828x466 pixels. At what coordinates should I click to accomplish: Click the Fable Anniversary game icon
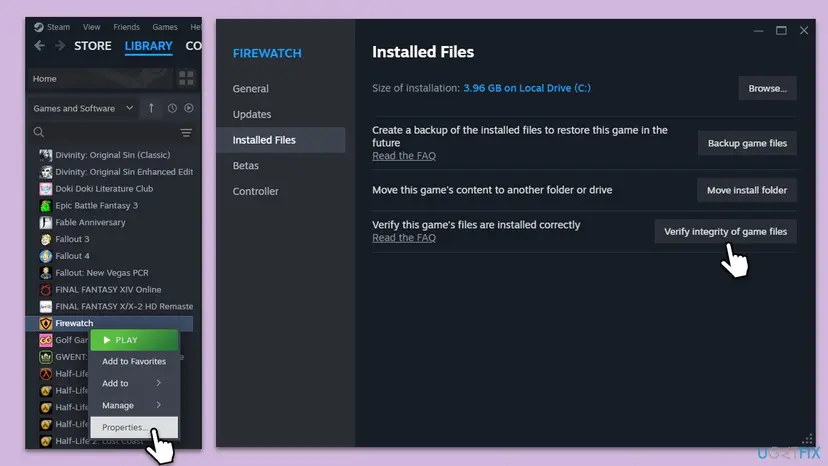(x=46, y=222)
